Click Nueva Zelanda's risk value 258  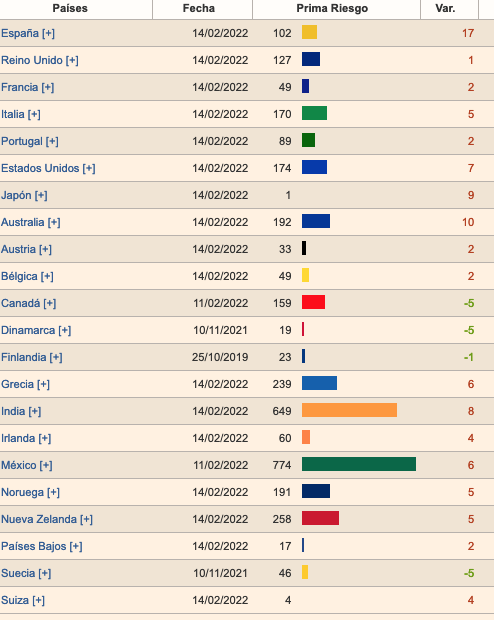(282, 519)
